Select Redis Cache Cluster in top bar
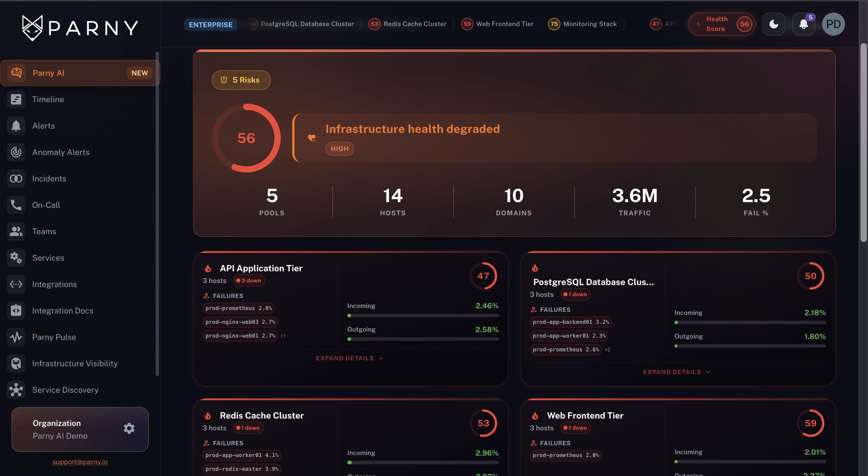Screen dimensions: 868x476 click(x=407, y=24)
